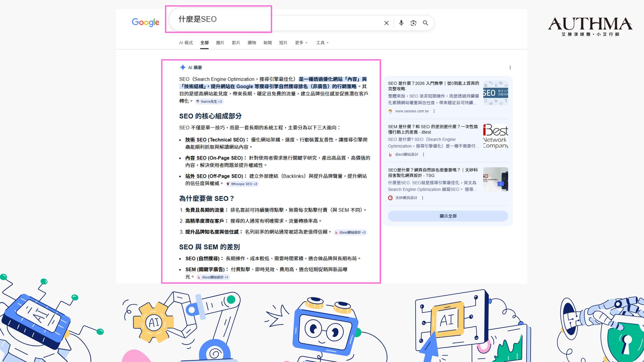The image size is (644, 362).
Task: Switch to the 圖片 tab
Action: pyautogui.click(x=220, y=43)
